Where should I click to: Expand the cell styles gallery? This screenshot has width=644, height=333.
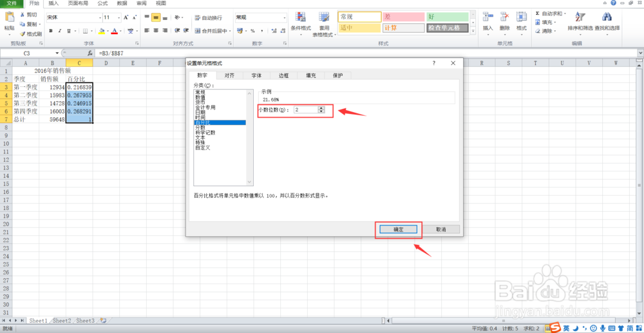473,31
